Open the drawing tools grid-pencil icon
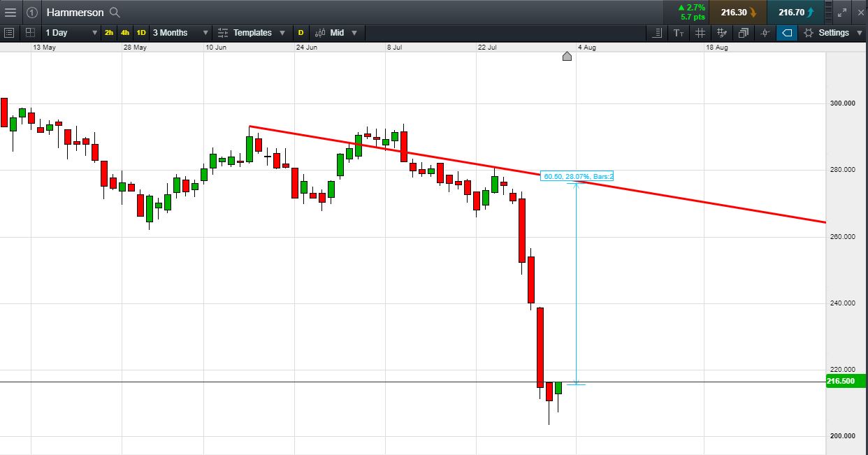This screenshot has height=455, width=868. point(722,33)
